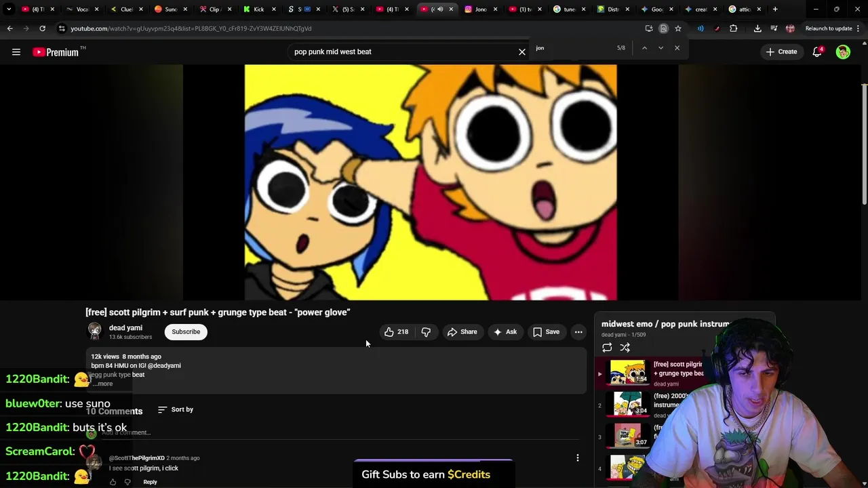This screenshot has width=868, height=488.
Task: Open the dead yami channel name link
Action: pos(125,327)
